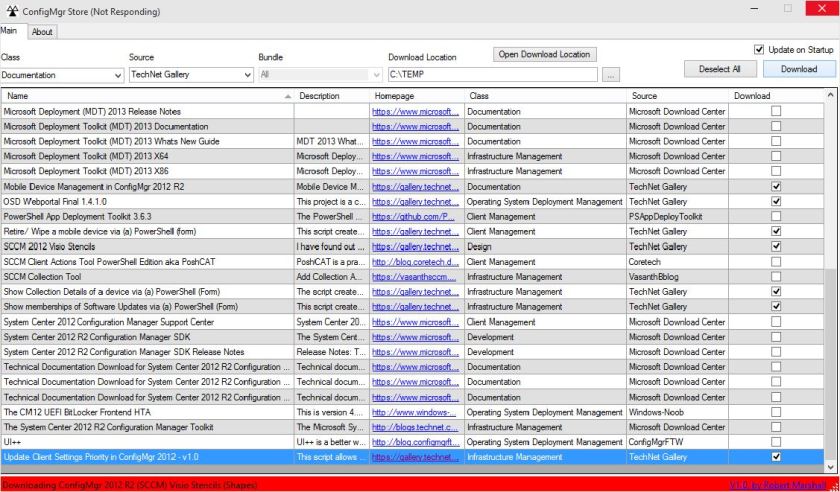The image size is (840, 492).
Task: Expand the Bundle dropdown
Action: (x=376, y=74)
